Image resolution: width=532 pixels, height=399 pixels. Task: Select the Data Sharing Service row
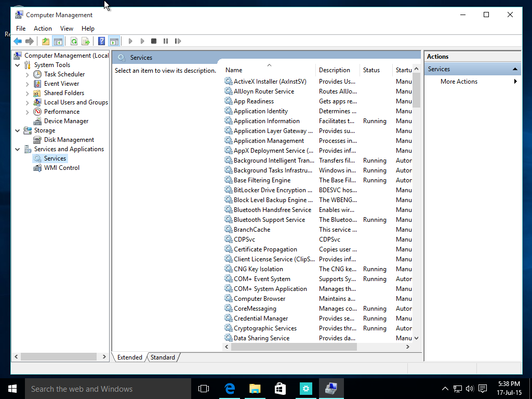318,338
